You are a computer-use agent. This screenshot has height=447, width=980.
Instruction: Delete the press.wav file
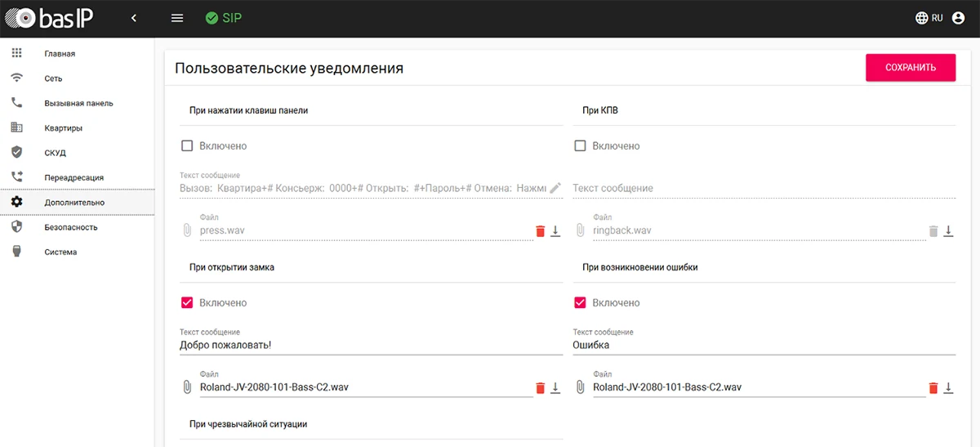[540, 231]
